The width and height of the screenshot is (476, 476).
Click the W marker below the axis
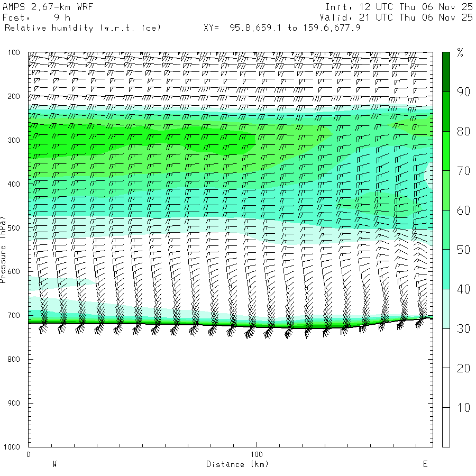54,464
